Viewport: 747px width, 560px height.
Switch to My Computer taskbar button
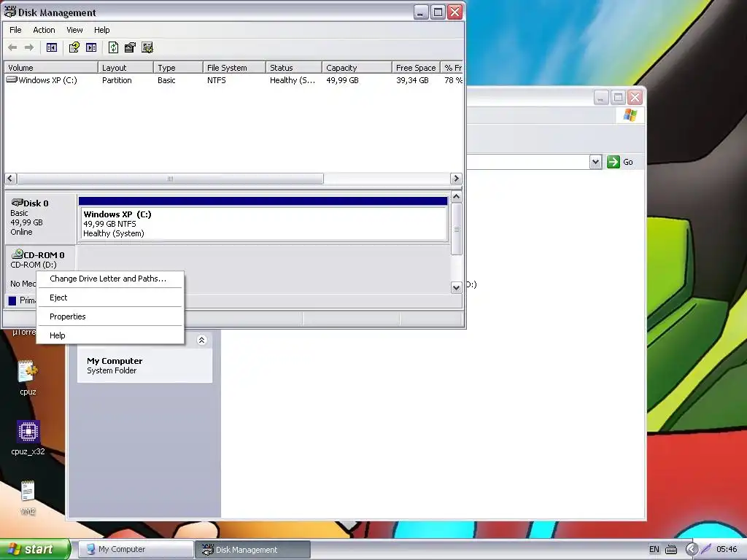pos(135,550)
